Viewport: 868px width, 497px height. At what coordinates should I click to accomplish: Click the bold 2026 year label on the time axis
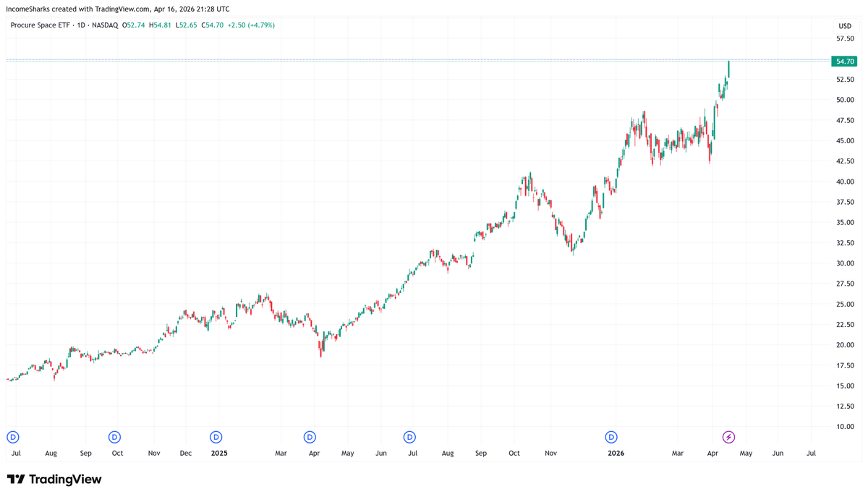(x=616, y=454)
